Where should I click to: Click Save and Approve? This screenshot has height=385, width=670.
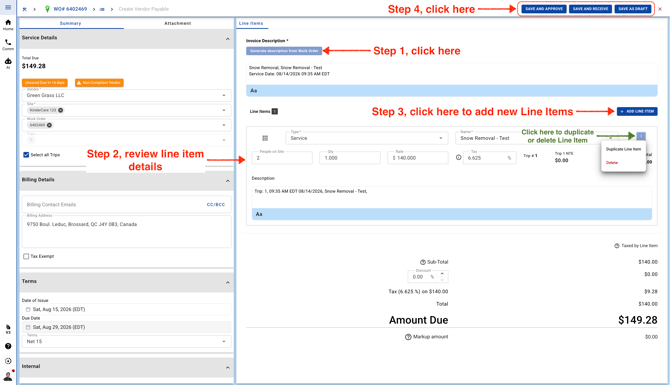pyautogui.click(x=544, y=9)
